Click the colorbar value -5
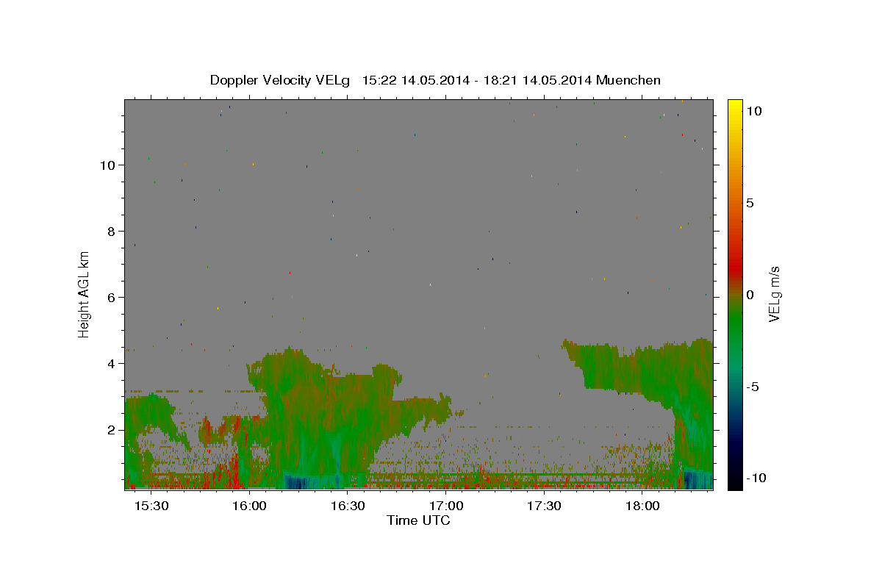 (753, 387)
